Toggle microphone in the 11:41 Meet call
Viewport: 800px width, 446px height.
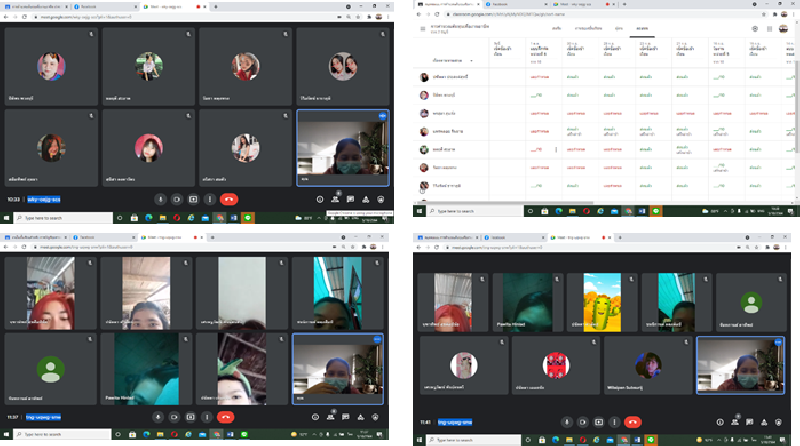(x=568, y=421)
